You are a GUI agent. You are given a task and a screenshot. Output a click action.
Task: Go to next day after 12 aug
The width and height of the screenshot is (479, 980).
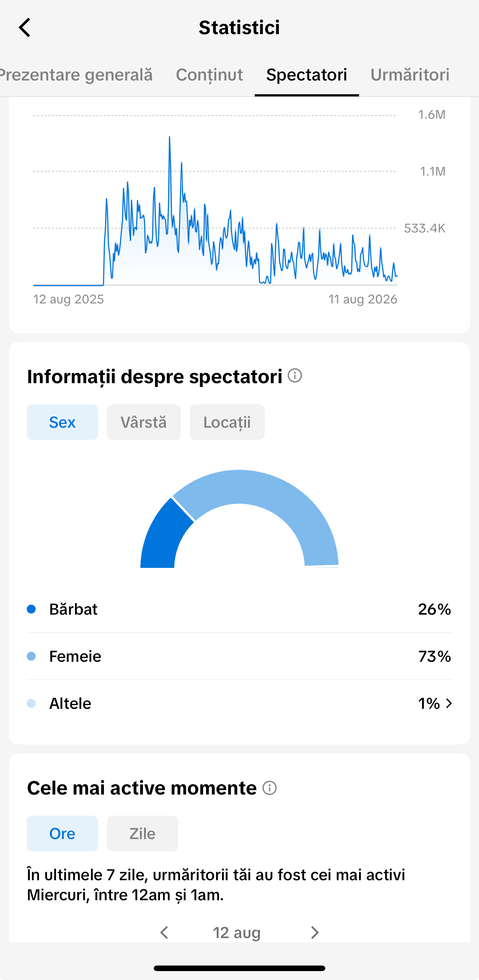coord(315,933)
